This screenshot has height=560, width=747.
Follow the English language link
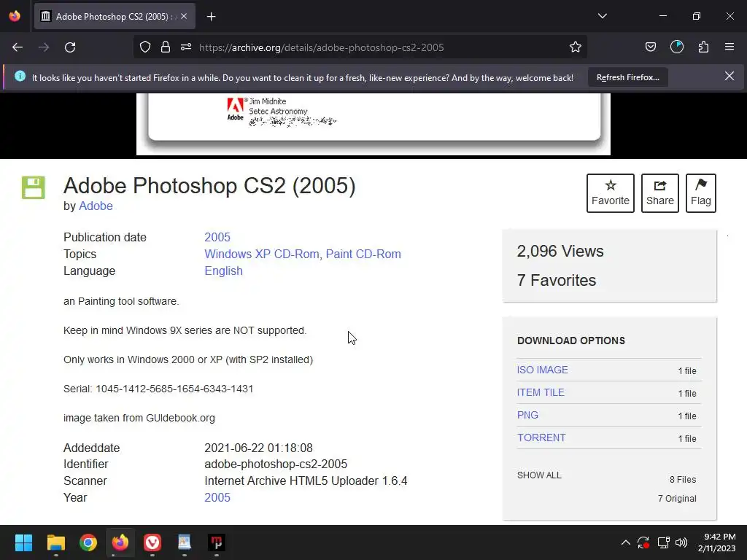(x=223, y=271)
